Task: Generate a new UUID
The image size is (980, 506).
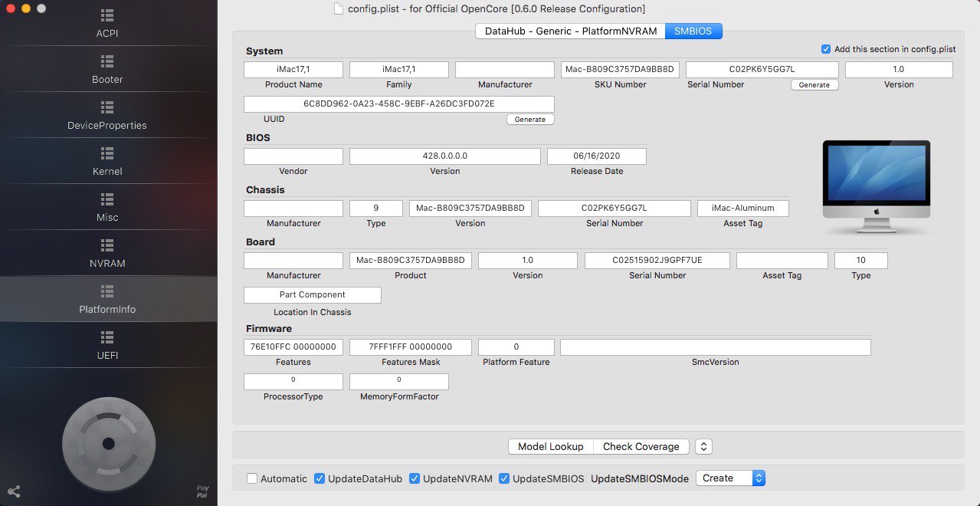Action: click(x=530, y=120)
